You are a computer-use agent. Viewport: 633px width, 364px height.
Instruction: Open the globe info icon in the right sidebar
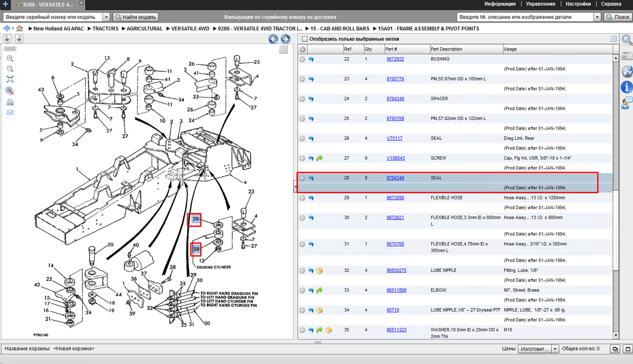[627, 71]
